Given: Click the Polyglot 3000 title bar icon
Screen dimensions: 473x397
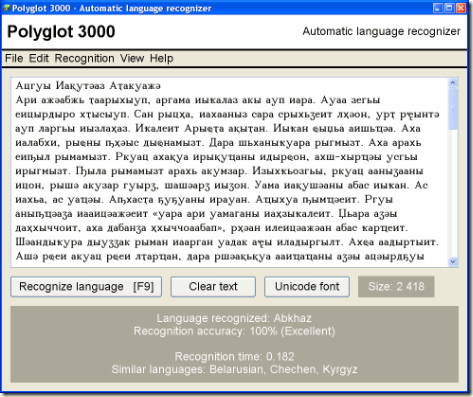Looking at the screenshot, I should [x=6, y=8].
